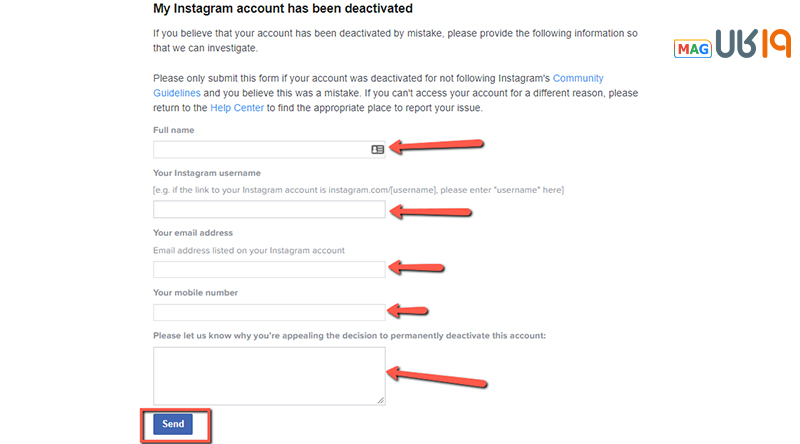Focus the Instagram username input field
This screenshot has height=444, width=800.
[269, 209]
